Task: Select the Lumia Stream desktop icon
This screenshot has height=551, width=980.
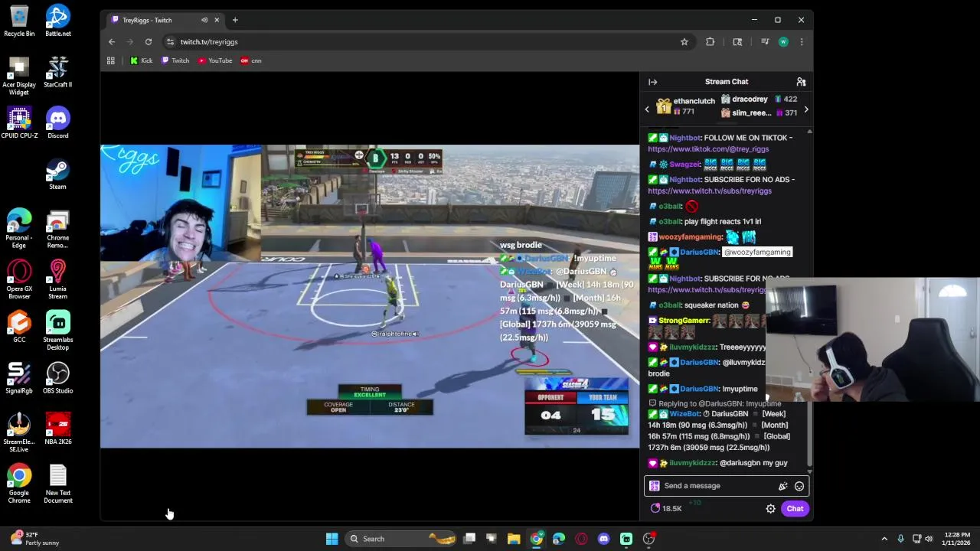Action: [58, 279]
